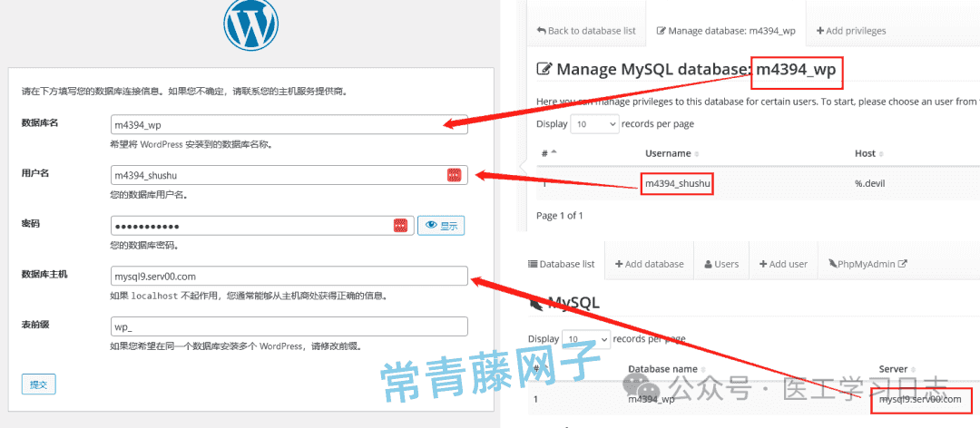This screenshot has height=428, width=980.
Task: Open the Users tab
Action: coord(721,264)
